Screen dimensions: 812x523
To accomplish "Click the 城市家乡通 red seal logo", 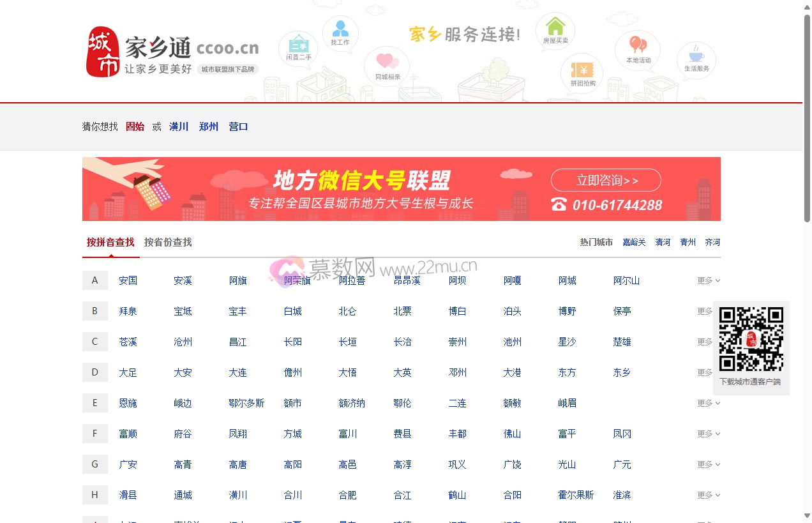I will click(x=102, y=51).
